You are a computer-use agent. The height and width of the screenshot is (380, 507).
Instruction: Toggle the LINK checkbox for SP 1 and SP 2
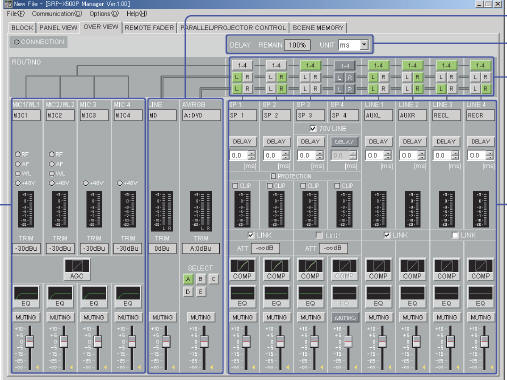coord(251,235)
